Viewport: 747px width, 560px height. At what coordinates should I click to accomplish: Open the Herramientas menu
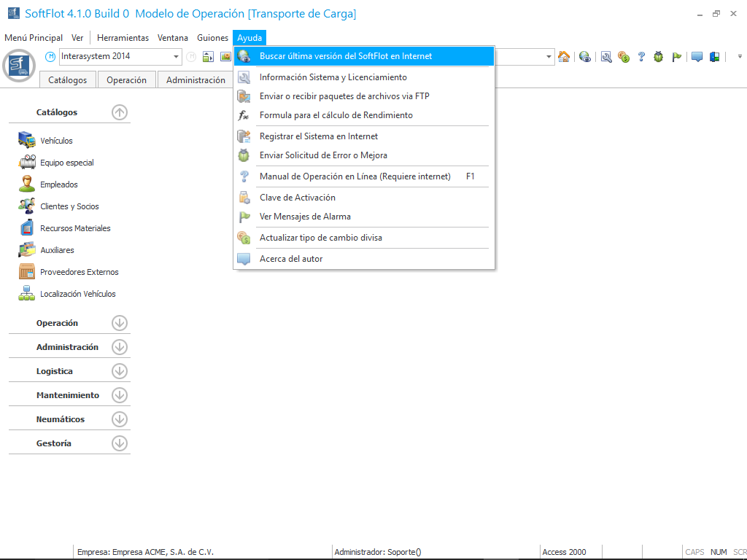pos(123,38)
